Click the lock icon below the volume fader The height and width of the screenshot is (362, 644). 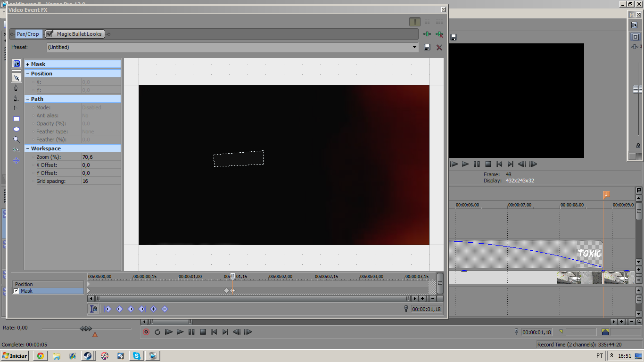tap(638, 146)
